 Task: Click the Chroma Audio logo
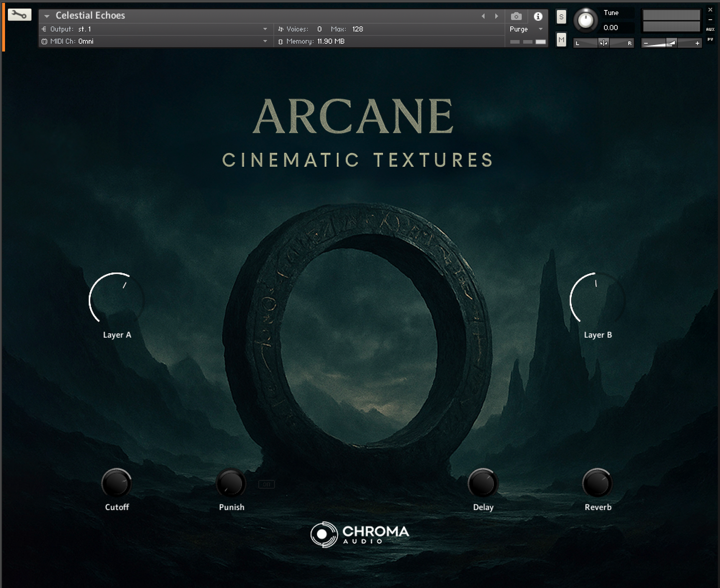(360, 534)
